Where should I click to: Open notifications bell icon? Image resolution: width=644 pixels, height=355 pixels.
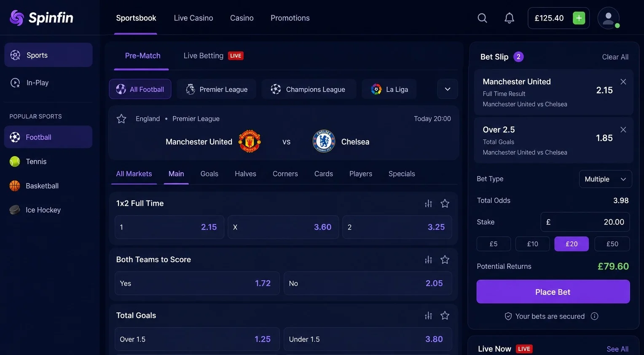coord(509,18)
